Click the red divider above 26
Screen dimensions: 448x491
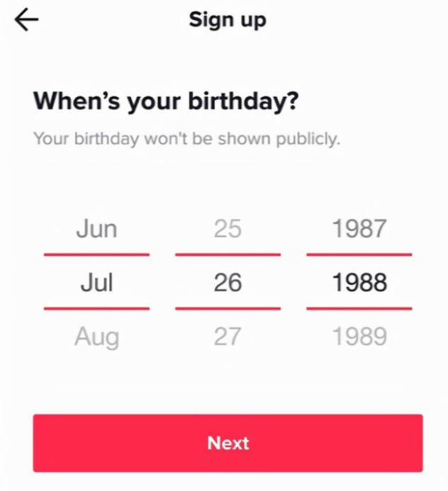tap(228, 254)
